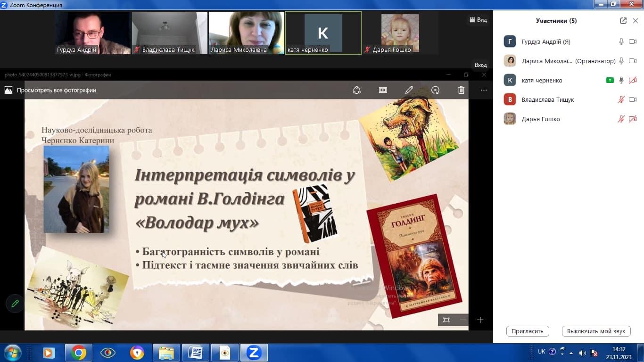644x362 pixels.
Task: Click UK language indicator in tray
Action: tap(542, 352)
